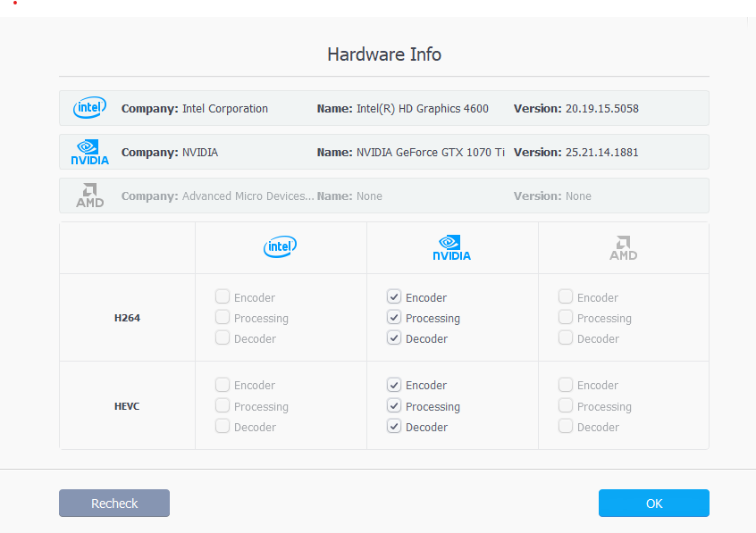Click the Intel logo in the Intel Corporation row
Screen dimensions: 756x533
coord(89,107)
